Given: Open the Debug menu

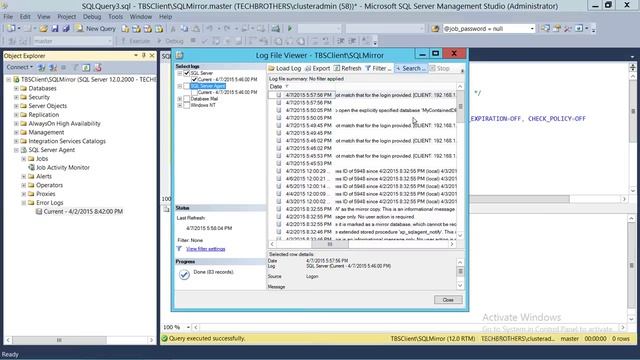Looking at the screenshot, I should [92, 17].
